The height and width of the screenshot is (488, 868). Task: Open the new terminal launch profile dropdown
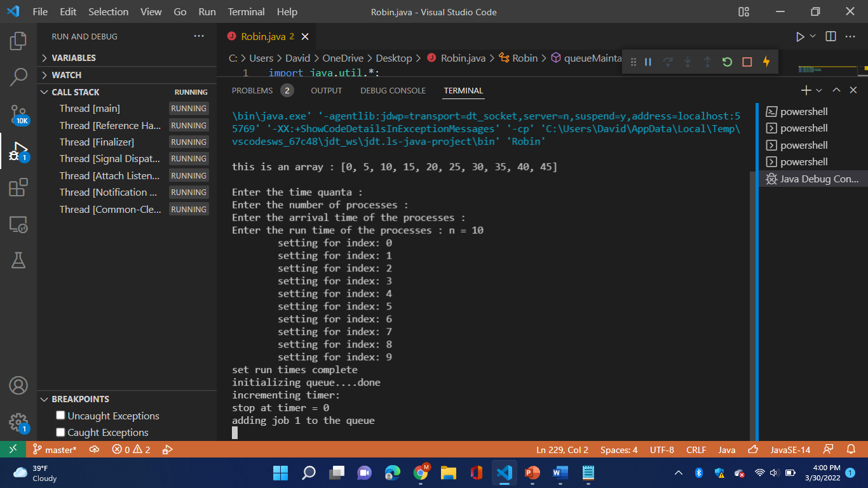pos(818,90)
